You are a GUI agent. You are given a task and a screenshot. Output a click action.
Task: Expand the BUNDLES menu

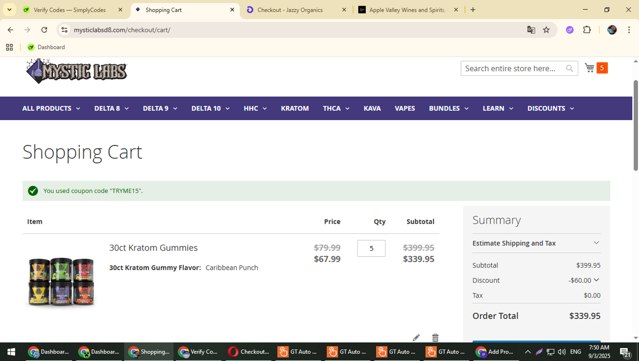click(x=449, y=108)
